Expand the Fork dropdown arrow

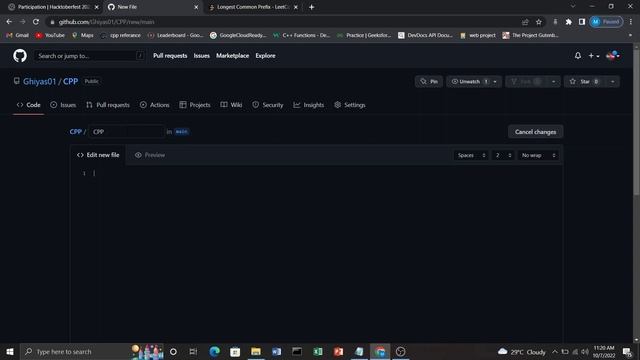(x=553, y=82)
